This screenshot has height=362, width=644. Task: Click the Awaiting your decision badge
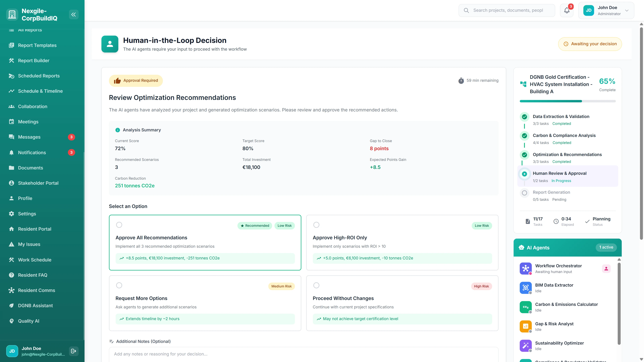click(590, 44)
